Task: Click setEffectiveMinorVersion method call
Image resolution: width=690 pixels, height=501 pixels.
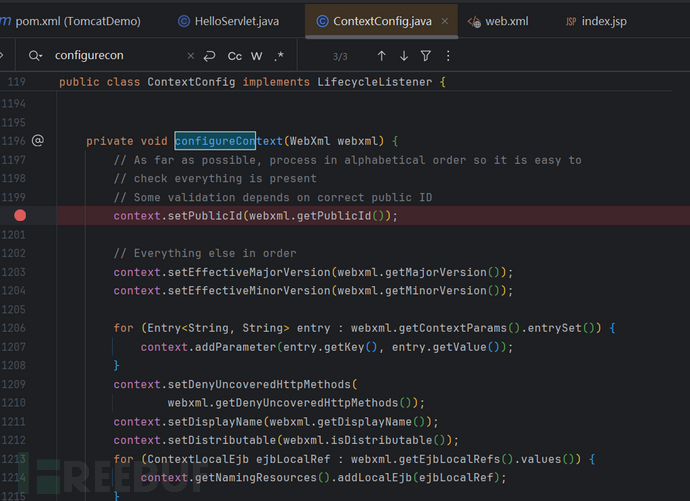Action: (249, 290)
